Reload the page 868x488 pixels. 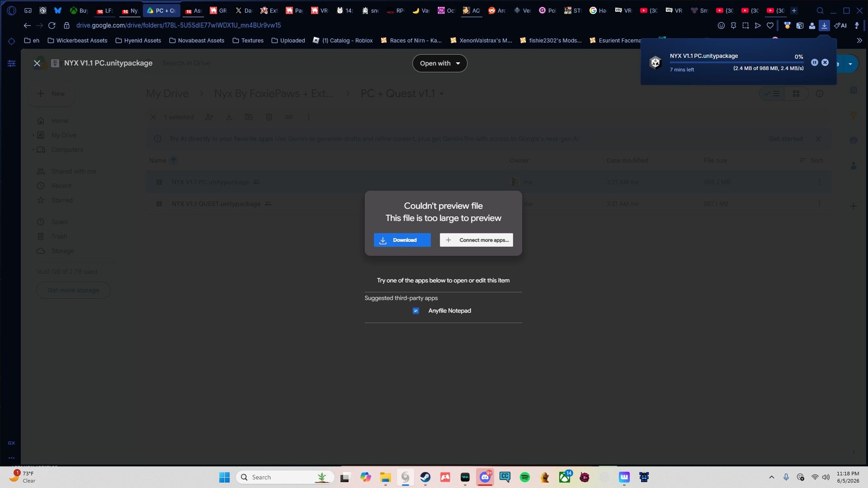[52, 26]
